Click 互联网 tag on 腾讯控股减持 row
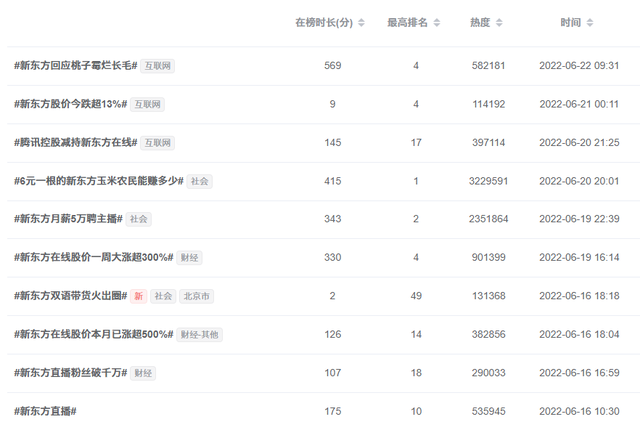This screenshot has width=640, height=430. pyautogui.click(x=158, y=143)
